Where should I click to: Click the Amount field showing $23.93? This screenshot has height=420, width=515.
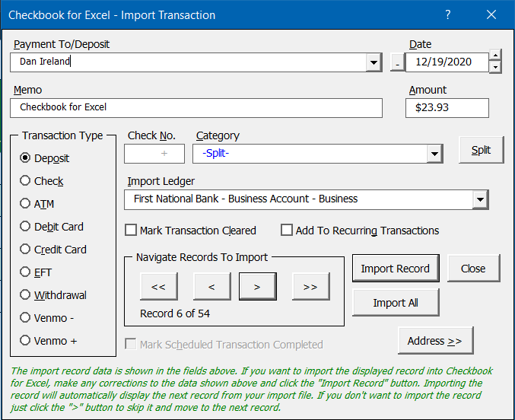[447, 108]
